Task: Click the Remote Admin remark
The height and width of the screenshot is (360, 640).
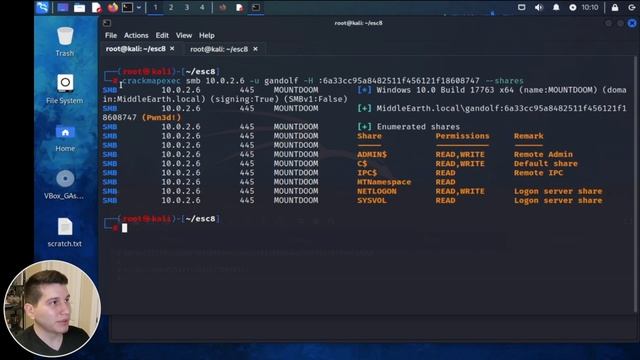Action: tap(543, 154)
